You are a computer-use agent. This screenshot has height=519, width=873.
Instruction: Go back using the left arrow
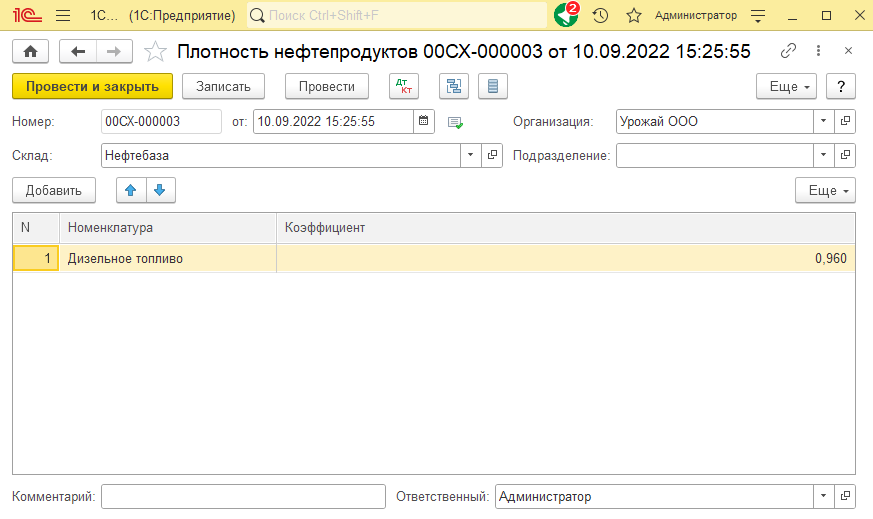point(78,51)
